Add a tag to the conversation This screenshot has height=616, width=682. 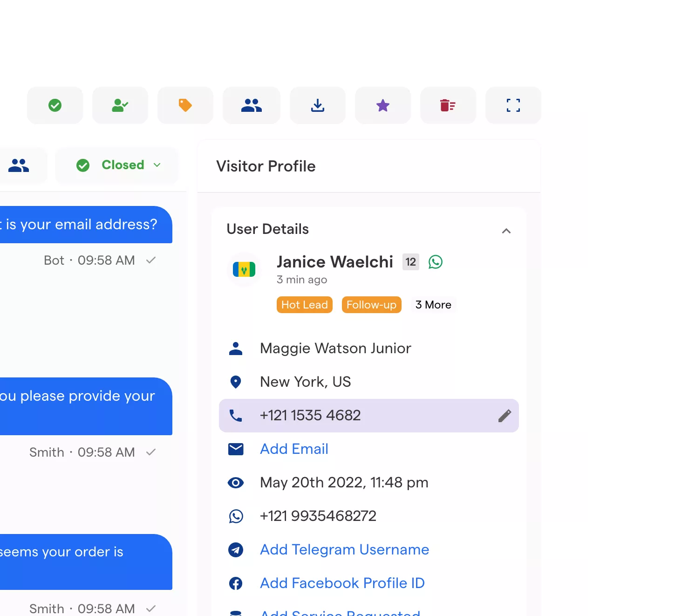(x=185, y=105)
